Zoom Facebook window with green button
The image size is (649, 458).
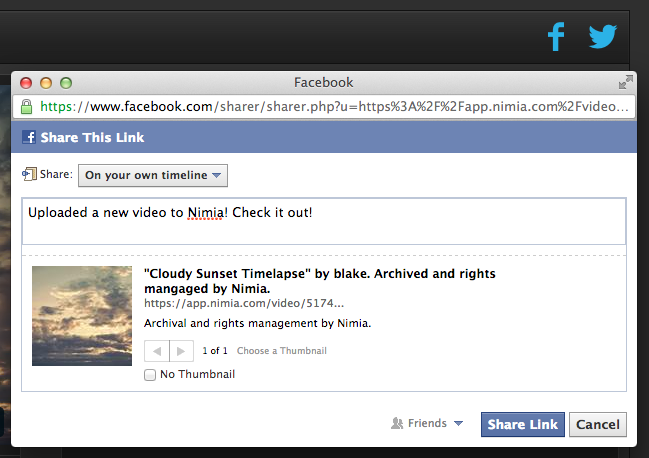click(x=66, y=83)
